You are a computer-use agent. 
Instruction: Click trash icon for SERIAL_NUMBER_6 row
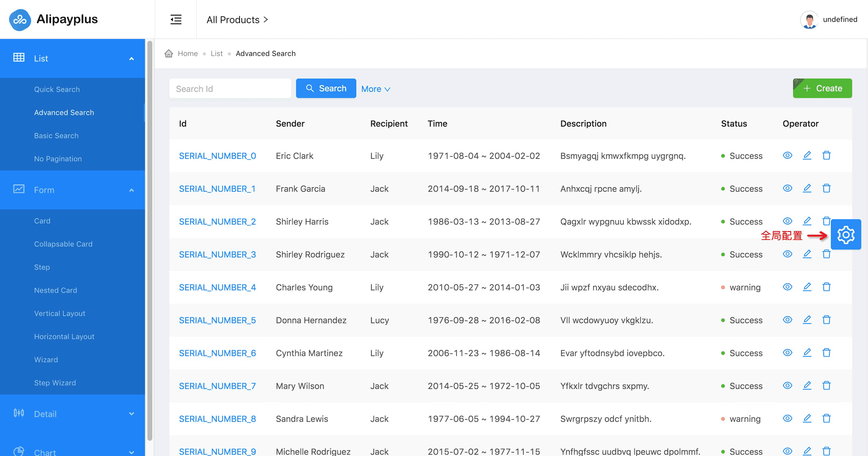click(826, 353)
